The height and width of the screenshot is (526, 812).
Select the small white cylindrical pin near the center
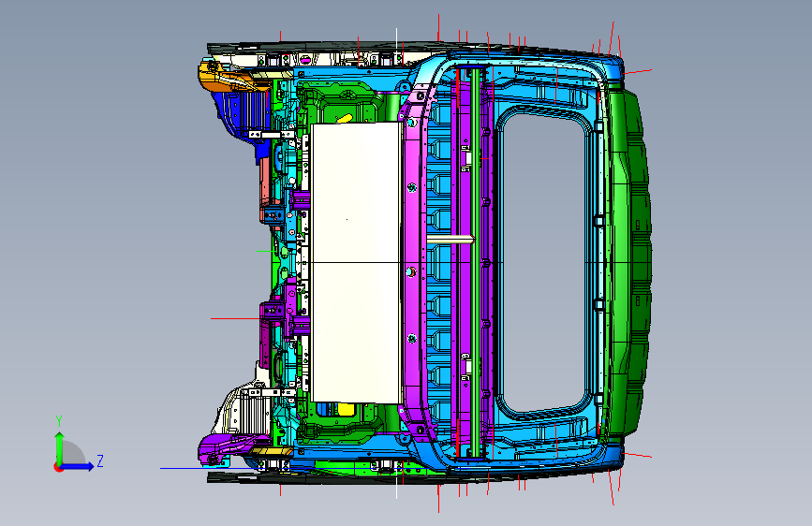[x=450, y=240]
